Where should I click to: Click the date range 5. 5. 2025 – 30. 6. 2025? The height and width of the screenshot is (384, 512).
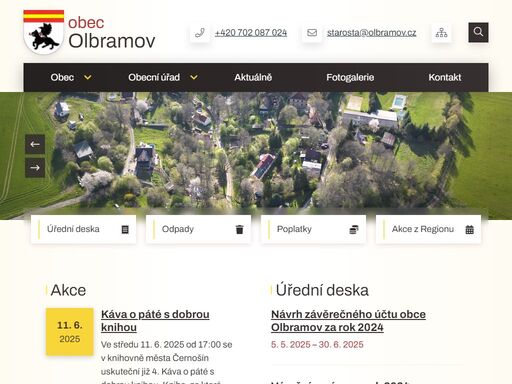pyautogui.click(x=317, y=344)
